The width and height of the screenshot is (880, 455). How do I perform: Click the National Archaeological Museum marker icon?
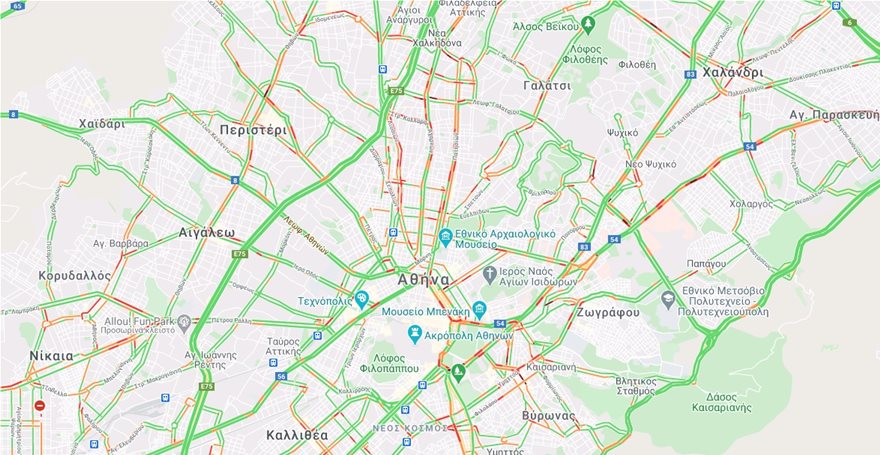coord(446,237)
